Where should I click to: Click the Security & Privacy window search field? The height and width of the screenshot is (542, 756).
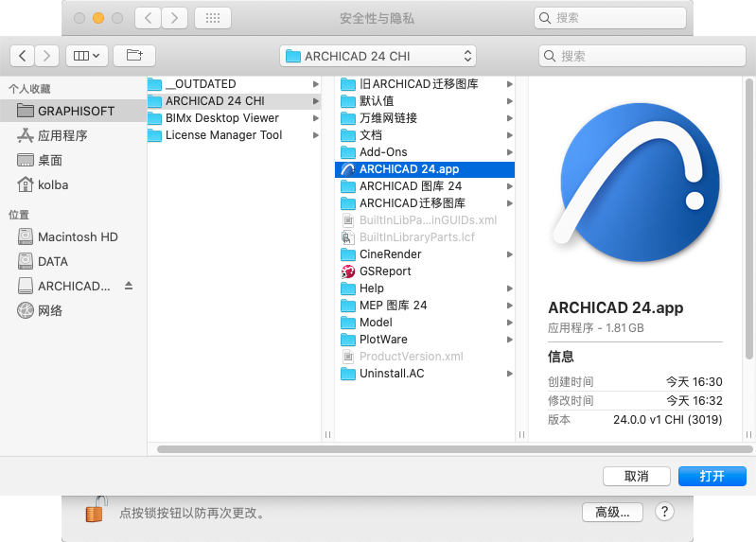tap(610, 18)
